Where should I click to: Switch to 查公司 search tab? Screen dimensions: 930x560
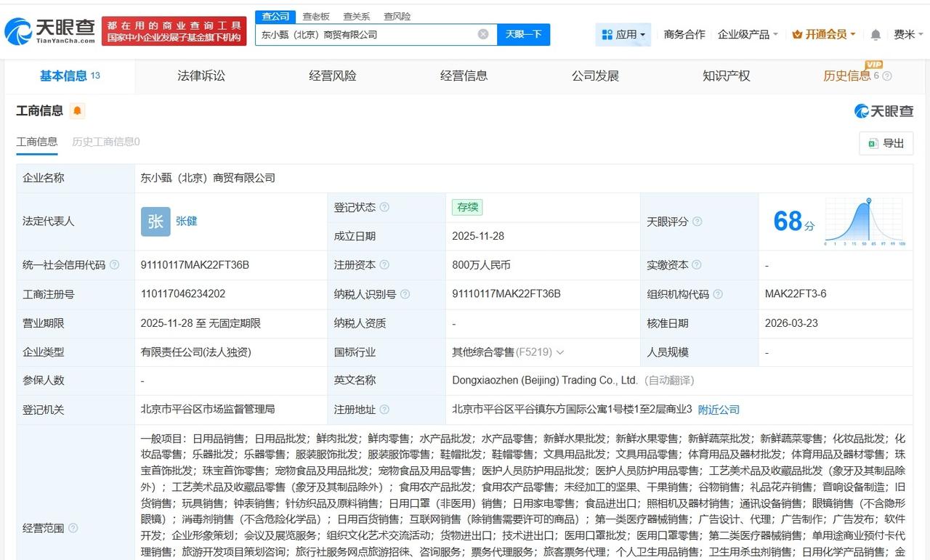pos(275,16)
